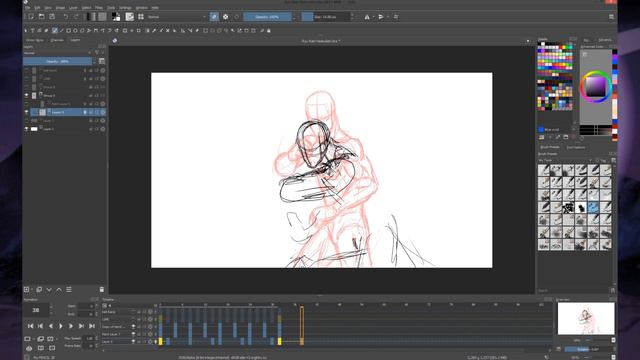
Task: Toggle vertical mirror tool
Action: [380, 17]
